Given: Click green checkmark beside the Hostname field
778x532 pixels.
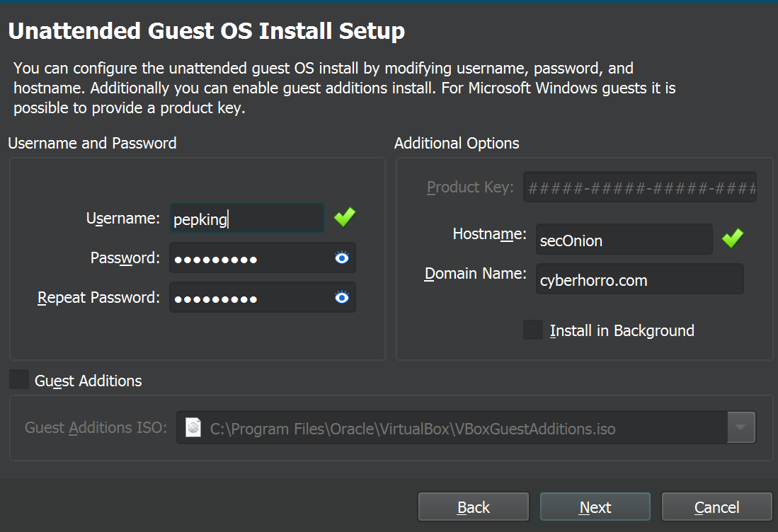Looking at the screenshot, I should coord(732,239).
